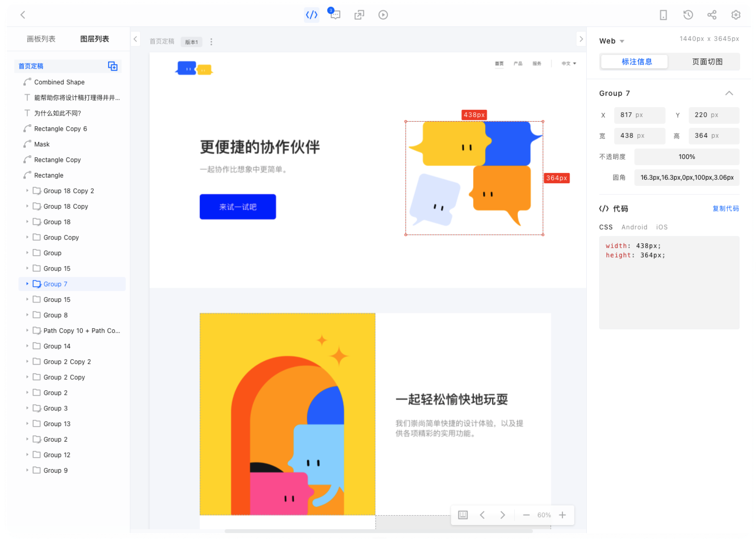Open the Web platform dropdown
This screenshot has width=756, height=539.
pyautogui.click(x=612, y=41)
